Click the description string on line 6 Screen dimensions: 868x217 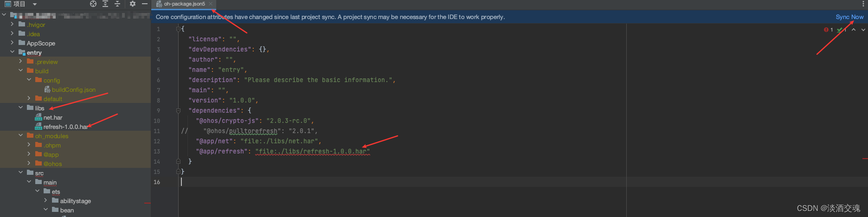coord(318,80)
